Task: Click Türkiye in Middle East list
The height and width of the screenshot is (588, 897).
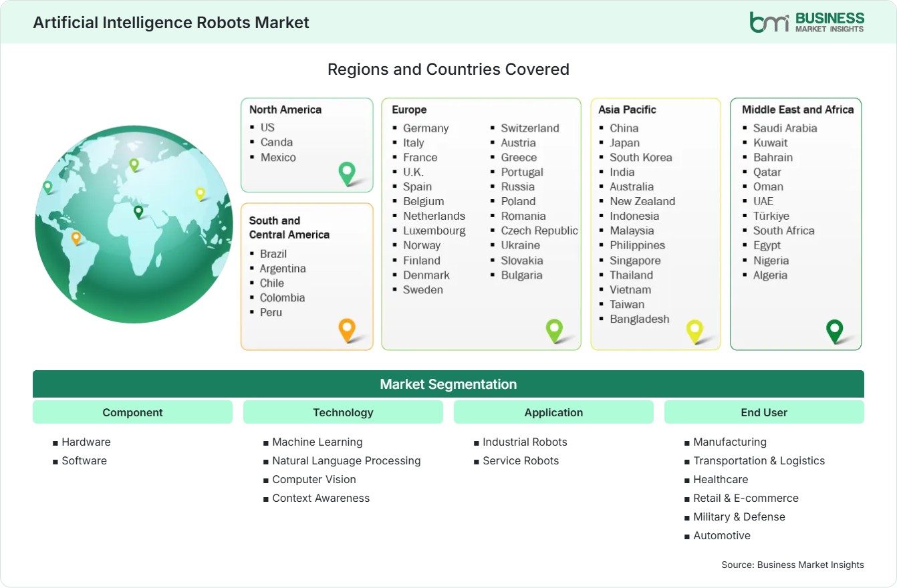Action: click(x=771, y=216)
